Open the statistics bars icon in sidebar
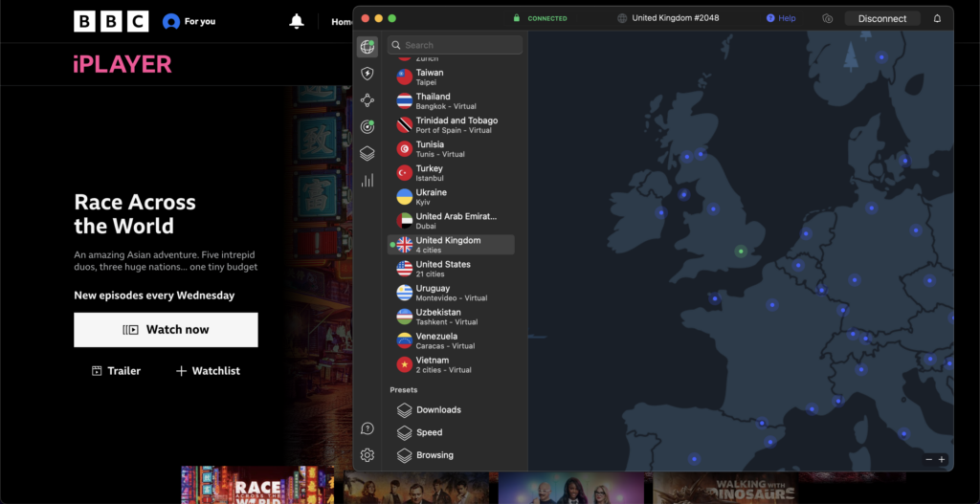The width and height of the screenshot is (980, 504). point(367,181)
